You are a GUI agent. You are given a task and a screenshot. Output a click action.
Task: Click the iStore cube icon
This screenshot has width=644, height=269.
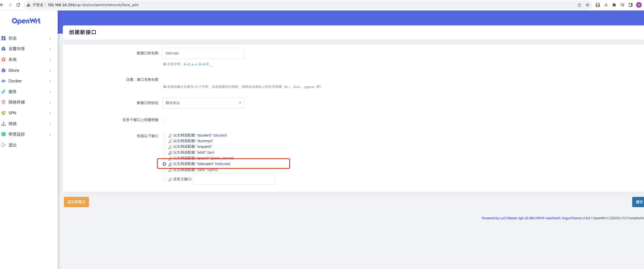(x=4, y=70)
